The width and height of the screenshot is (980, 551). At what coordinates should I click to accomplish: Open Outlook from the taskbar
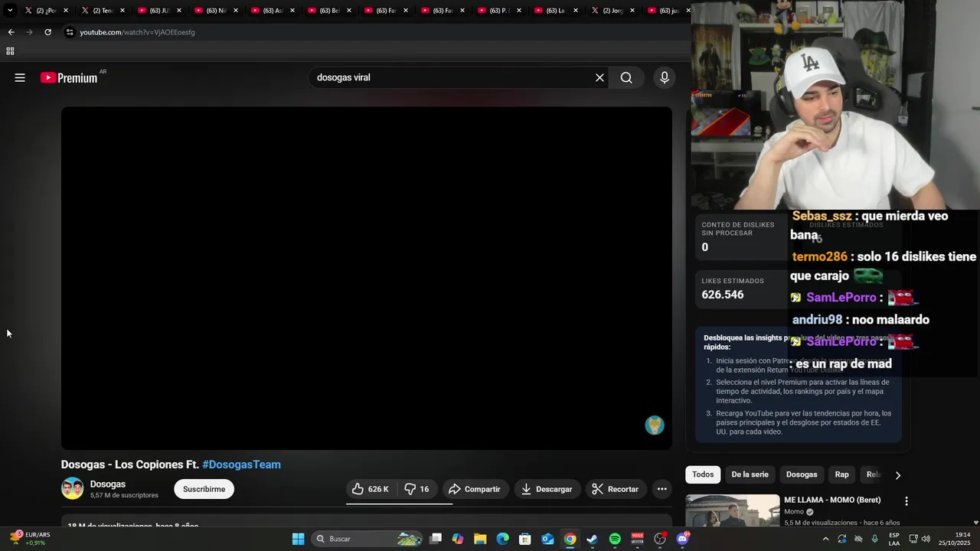pyautogui.click(x=547, y=539)
